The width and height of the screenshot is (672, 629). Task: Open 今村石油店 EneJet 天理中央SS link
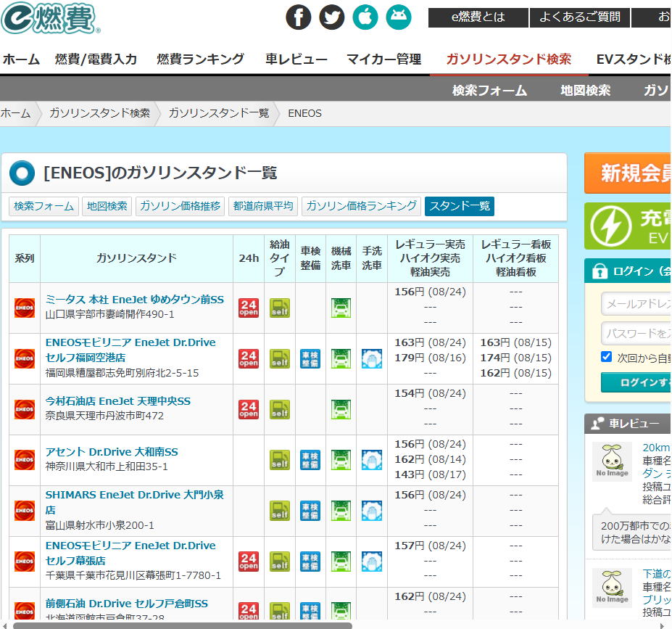pos(118,401)
